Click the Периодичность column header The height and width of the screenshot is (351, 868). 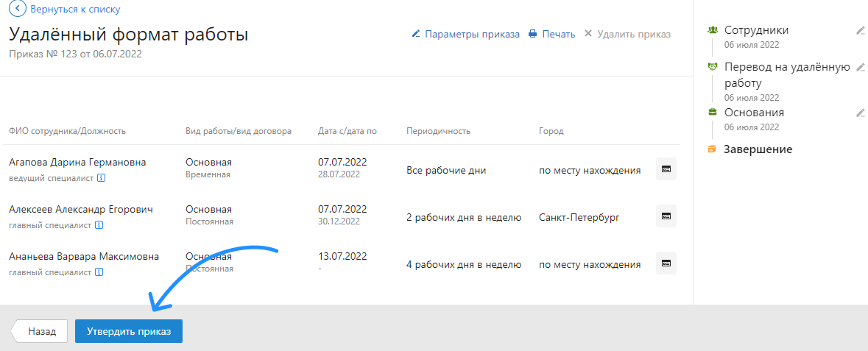click(x=439, y=131)
